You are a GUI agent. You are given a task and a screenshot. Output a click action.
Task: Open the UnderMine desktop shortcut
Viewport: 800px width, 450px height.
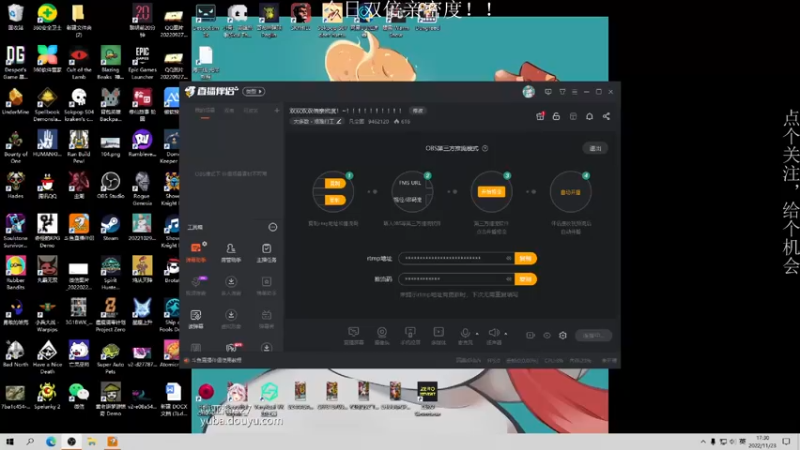click(15, 101)
